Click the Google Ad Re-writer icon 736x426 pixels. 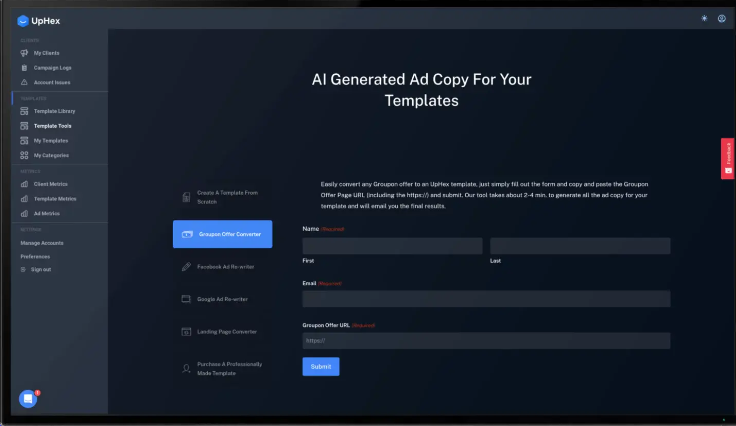coord(186,299)
